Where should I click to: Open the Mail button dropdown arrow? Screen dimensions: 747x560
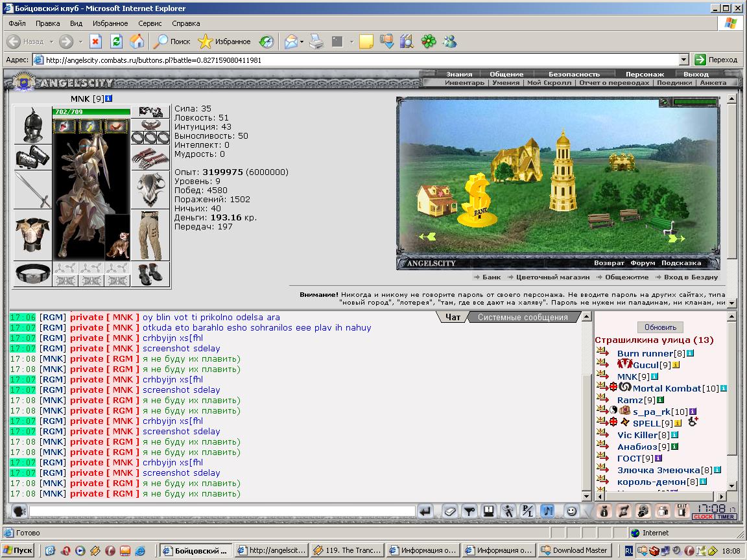[302, 42]
